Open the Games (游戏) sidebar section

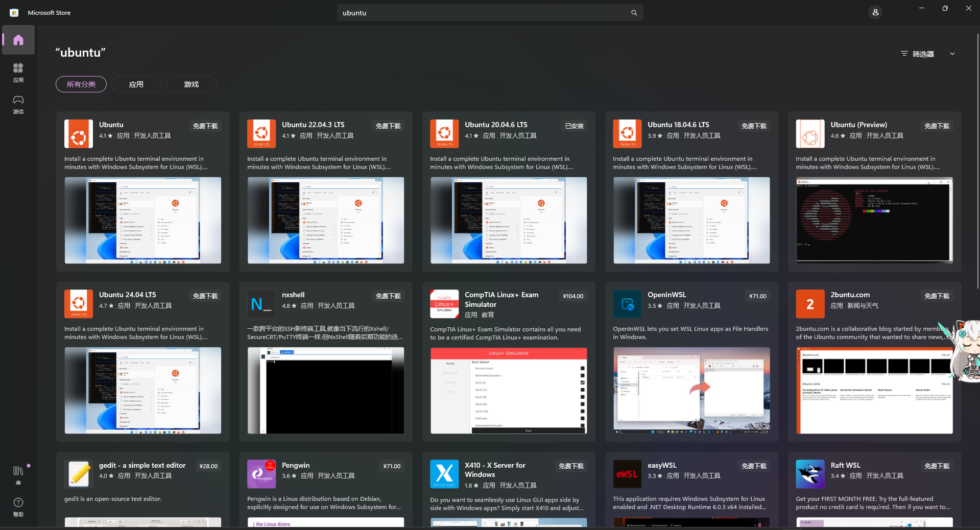click(x=18, y=104)
